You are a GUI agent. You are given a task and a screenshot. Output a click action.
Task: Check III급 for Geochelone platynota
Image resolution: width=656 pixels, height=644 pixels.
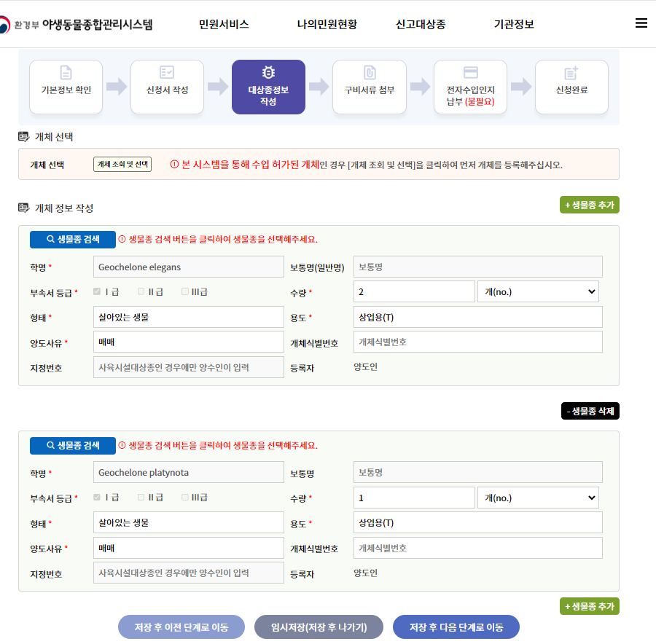[185, 497]
